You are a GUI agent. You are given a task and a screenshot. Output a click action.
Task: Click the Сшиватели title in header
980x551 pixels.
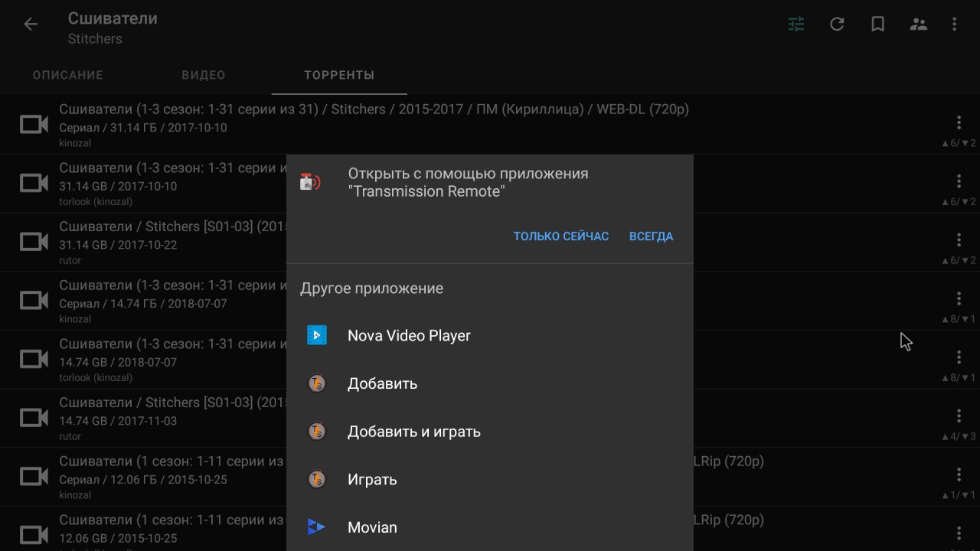click(113, 18)
